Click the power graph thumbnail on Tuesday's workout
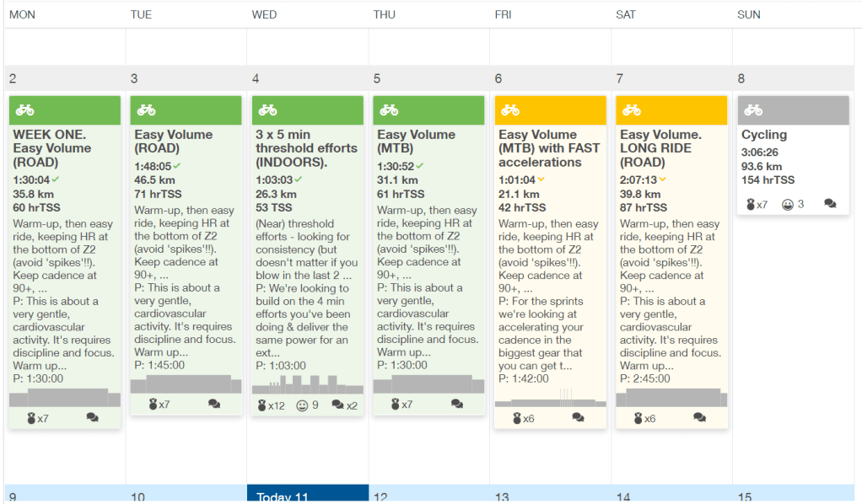The width and height of the screenshot is (862, 504). [x=186, y=384]
